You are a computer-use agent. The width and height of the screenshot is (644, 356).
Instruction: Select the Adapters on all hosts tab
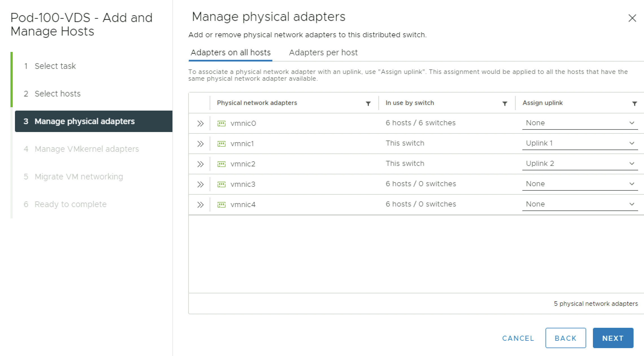[230, 52]
